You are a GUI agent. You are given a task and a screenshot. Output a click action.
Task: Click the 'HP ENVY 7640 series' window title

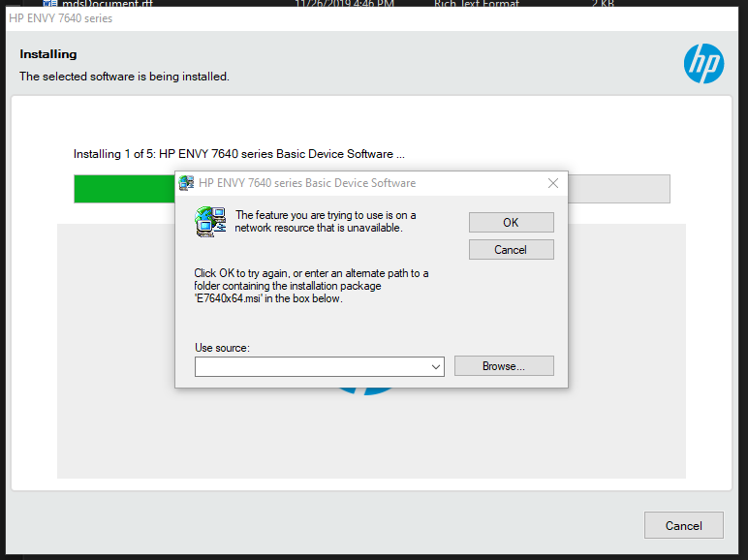click(x=61, y=18)
